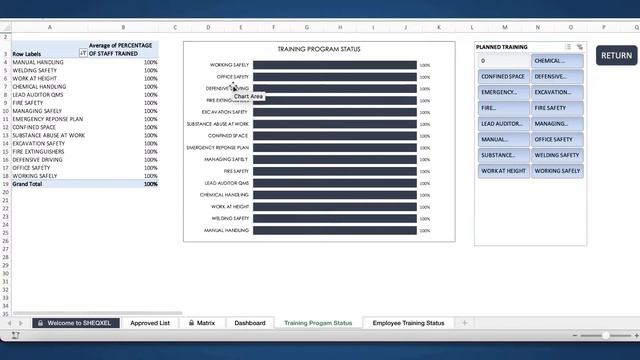Click the previous sheet navigation arrow
This screenshot has height=360, width=640.
coord(9,323)
